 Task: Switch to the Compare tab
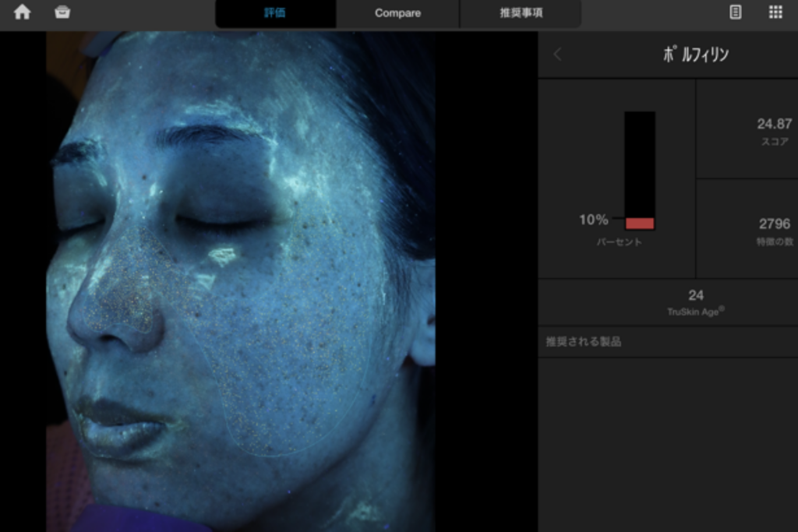(397, 13)
